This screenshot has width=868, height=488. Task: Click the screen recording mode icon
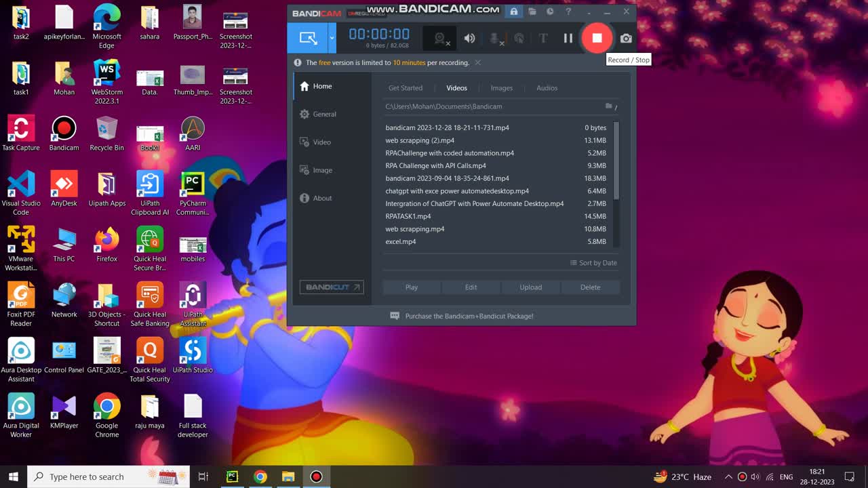[x=308, y=39]
